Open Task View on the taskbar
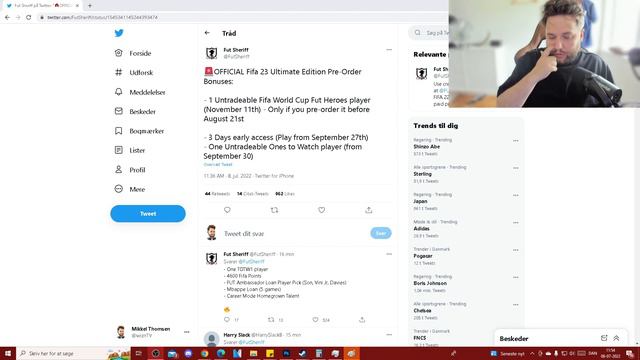 pos(138,353)
